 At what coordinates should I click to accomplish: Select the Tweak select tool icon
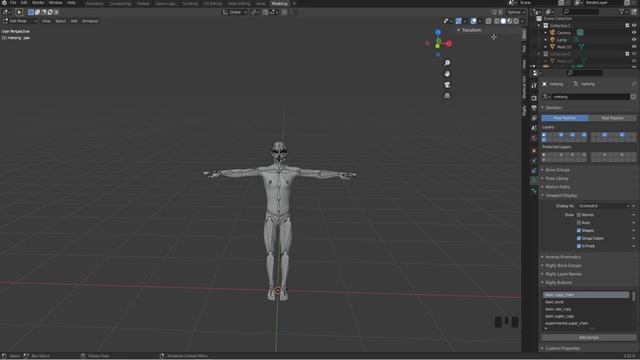[x=19, y=12]
